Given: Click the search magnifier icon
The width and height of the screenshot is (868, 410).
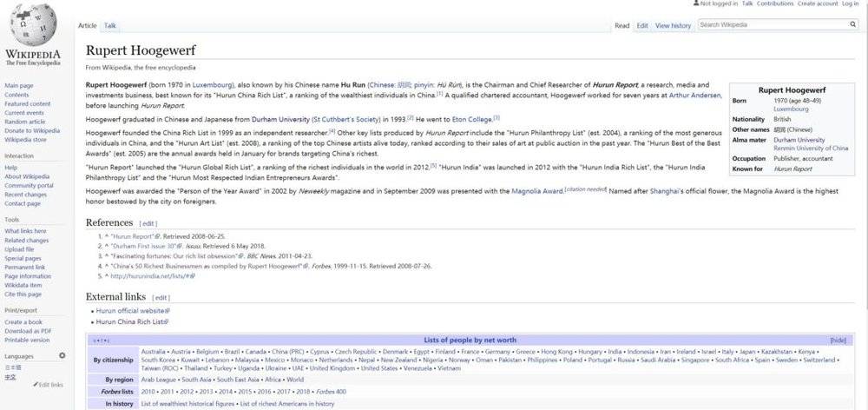Looking at the screenshot, I should 853,24.
